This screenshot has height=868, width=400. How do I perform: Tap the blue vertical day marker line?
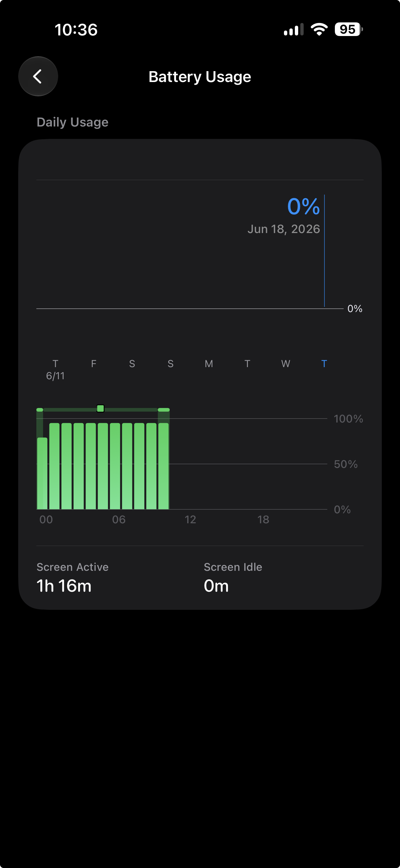coord(325,251)
